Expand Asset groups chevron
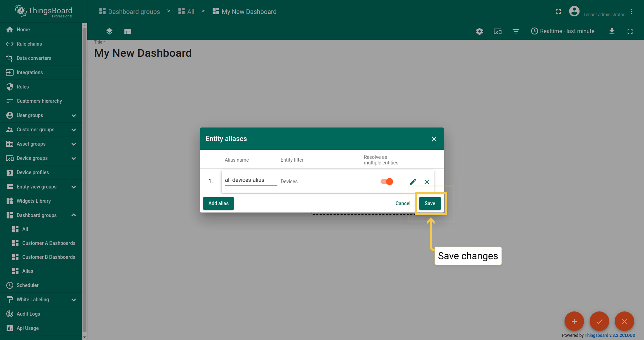 click(x=74, y=144)
